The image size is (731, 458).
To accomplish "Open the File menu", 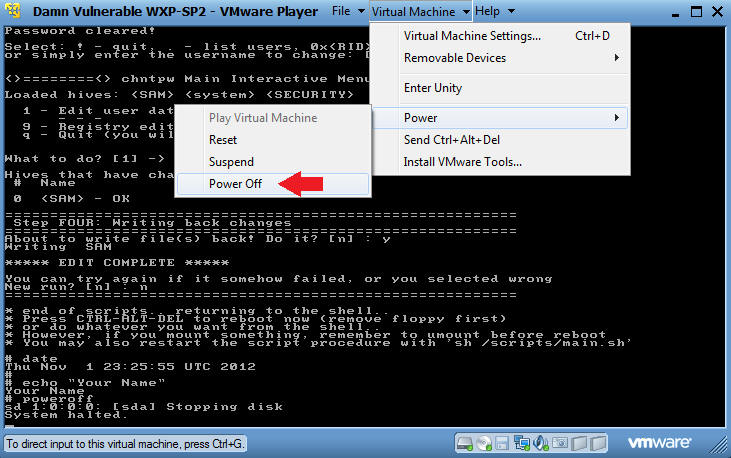I will (341, 11).
